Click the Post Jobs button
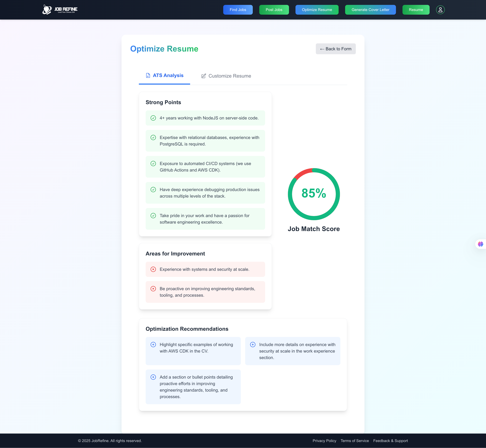The image size is (486, 448). [274, 10]
